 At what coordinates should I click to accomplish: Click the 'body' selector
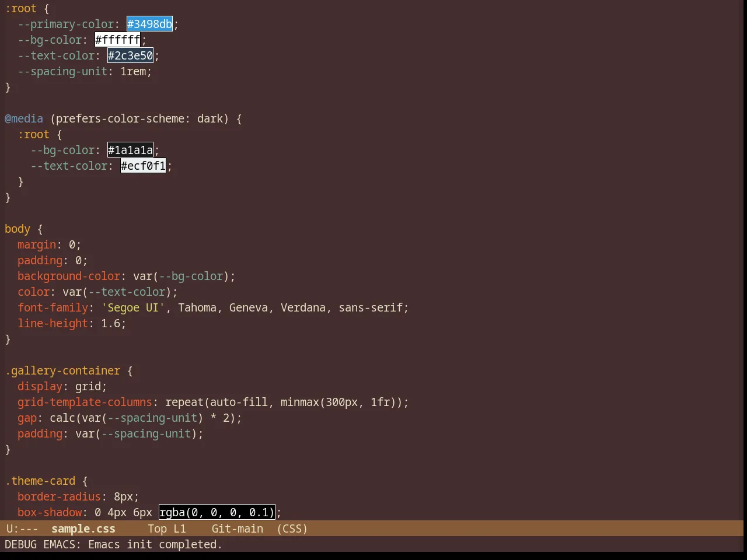(18, 229)
